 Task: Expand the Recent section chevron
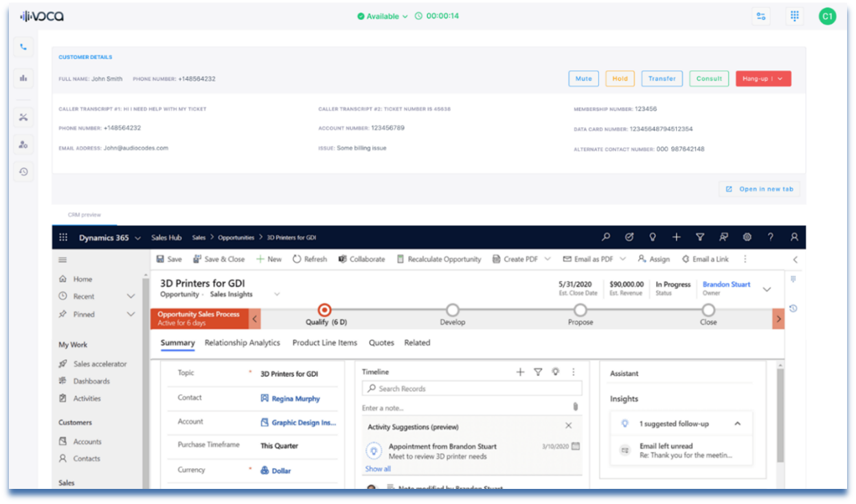[131, 297]
